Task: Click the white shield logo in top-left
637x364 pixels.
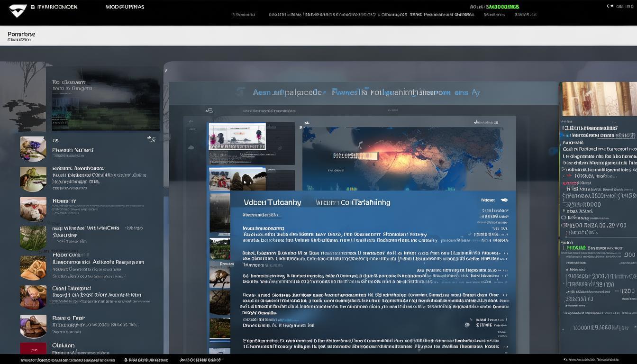Action: 18,10
